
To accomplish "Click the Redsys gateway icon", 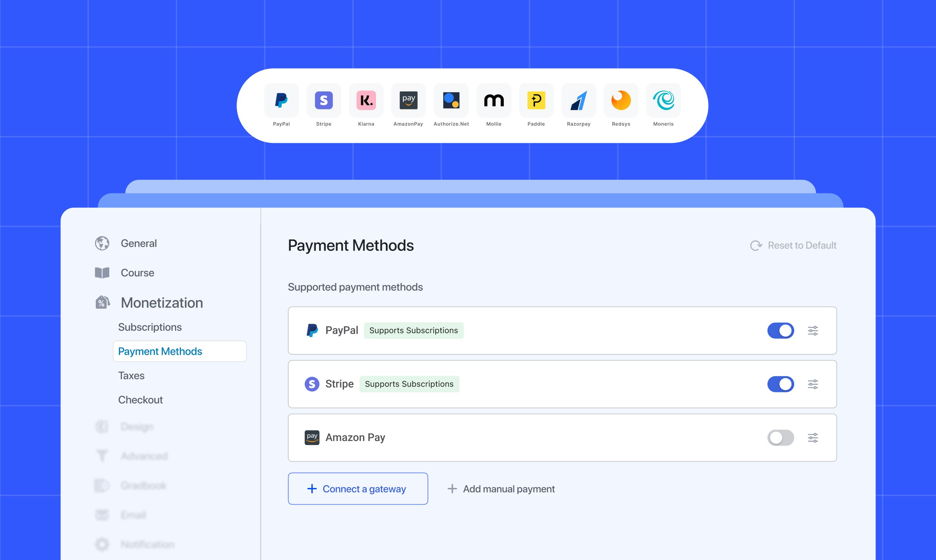I will click(621, 100).
